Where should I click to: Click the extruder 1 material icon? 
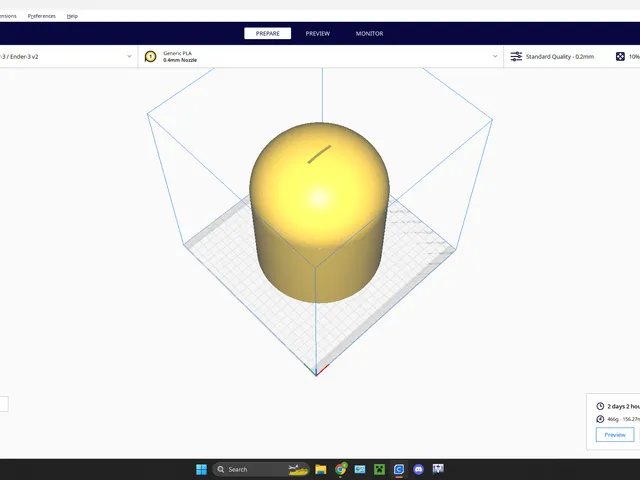tap(151, 56)
